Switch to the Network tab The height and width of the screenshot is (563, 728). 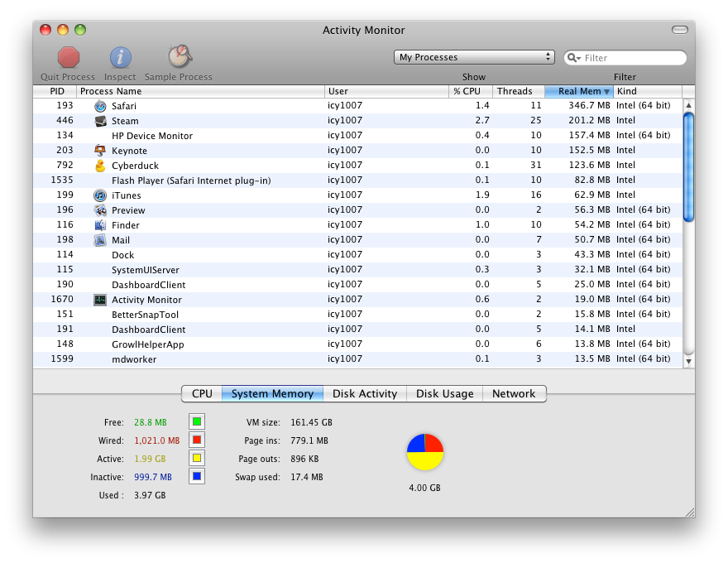[514, 393]
